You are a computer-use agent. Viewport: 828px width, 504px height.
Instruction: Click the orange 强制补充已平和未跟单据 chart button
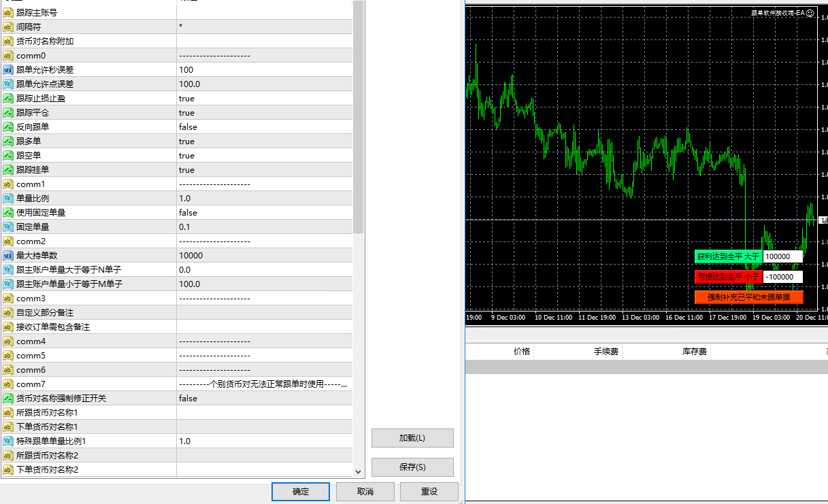748,297
